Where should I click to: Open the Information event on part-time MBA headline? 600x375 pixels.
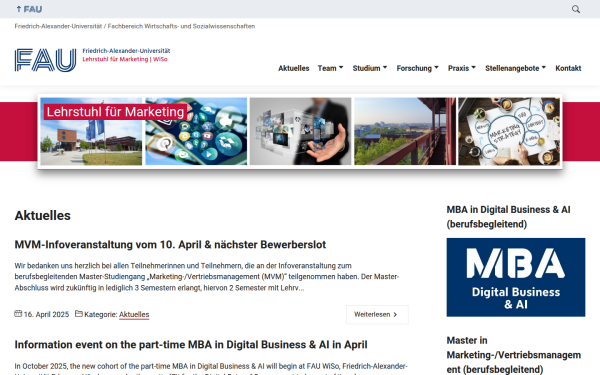[191, 345]
